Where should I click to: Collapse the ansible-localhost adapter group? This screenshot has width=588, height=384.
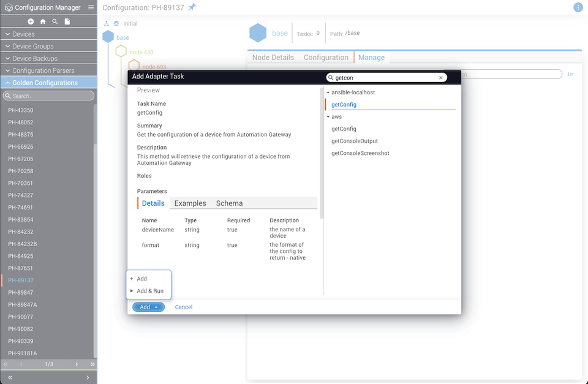328,92
